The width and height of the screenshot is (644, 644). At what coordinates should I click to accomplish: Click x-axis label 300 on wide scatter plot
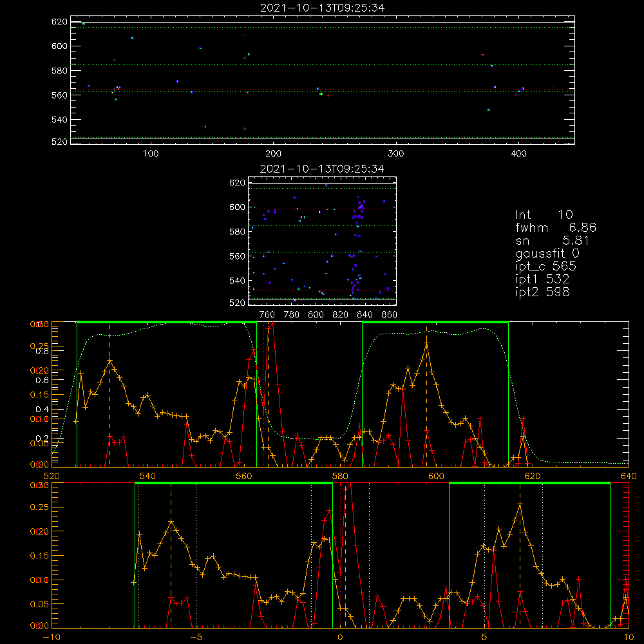click(x=396, y=154)
